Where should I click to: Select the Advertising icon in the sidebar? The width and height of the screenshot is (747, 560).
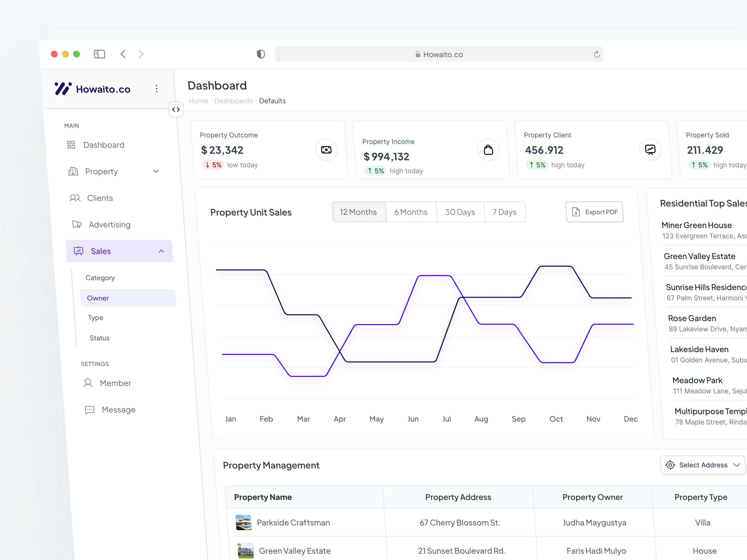(x=77, y=224)
